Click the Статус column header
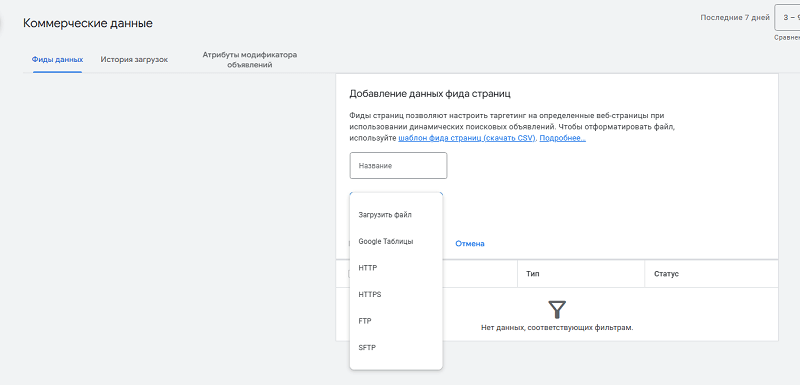The height and width of the screenshot is (385, 800). tap(666, 274)
